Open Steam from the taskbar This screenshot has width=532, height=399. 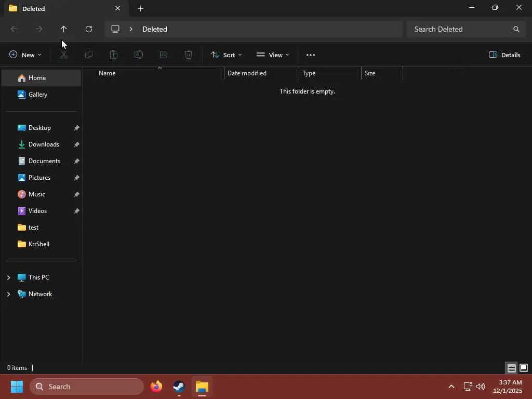pos(179,387)
